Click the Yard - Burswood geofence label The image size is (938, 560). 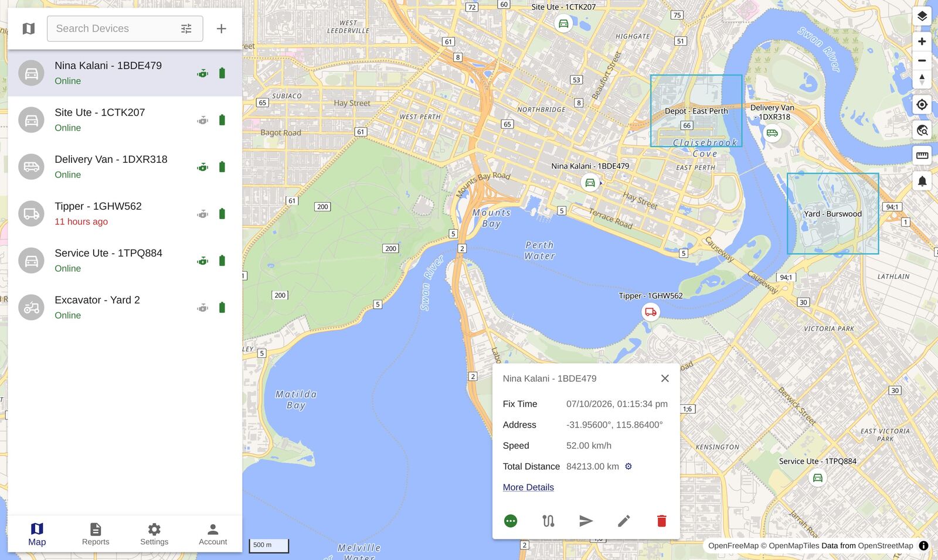[832, 214]
